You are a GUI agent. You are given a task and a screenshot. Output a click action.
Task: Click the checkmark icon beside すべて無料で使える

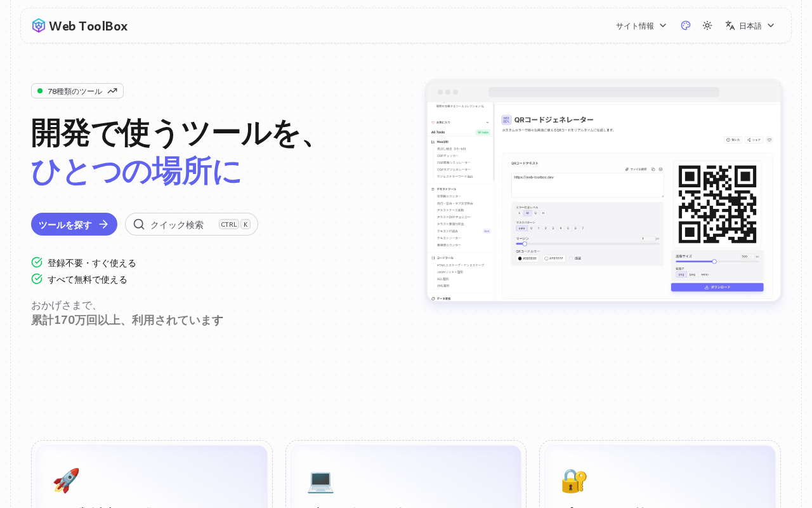tap(37, 279)
